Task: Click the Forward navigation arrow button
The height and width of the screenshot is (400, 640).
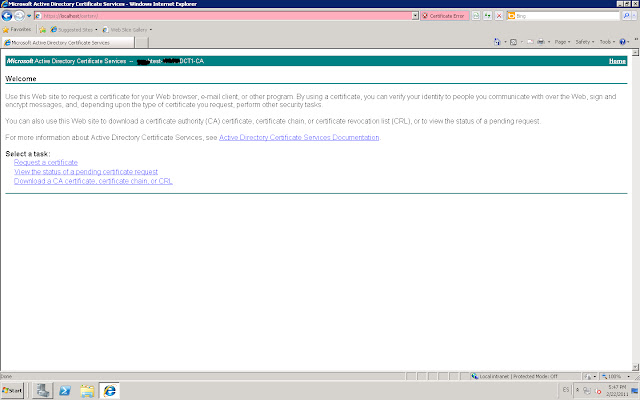Action: (19, 16)
